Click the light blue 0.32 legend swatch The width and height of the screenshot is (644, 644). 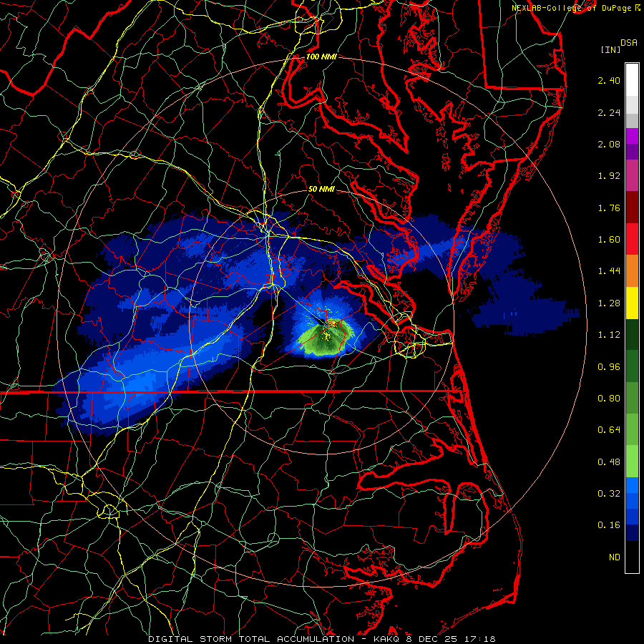click(x=632, y=485)
